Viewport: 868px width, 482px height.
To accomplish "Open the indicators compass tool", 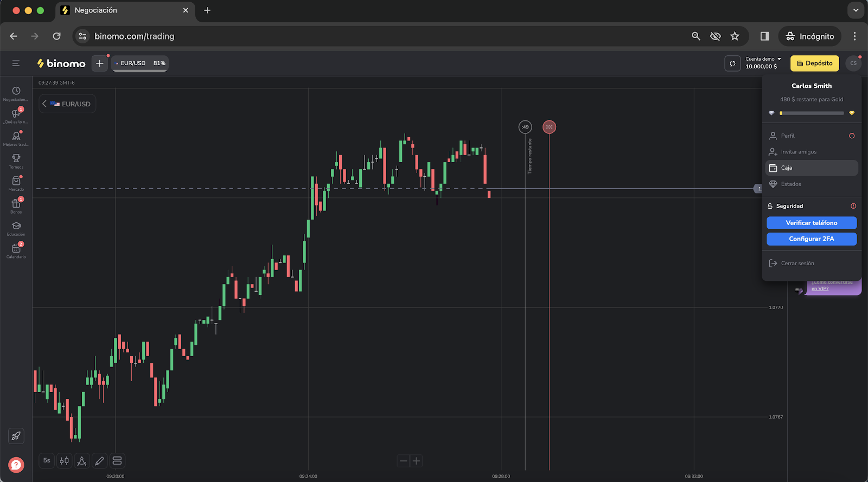I will coord(82,461).
